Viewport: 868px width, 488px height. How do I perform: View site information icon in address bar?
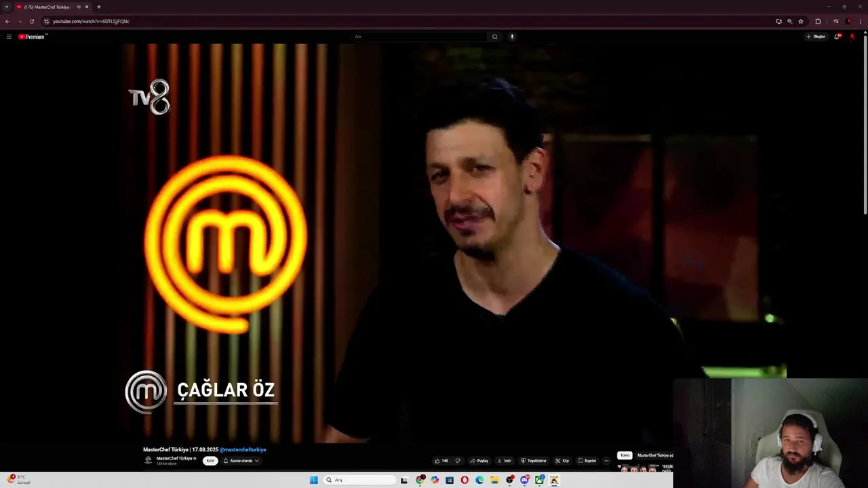coord(46,21)
